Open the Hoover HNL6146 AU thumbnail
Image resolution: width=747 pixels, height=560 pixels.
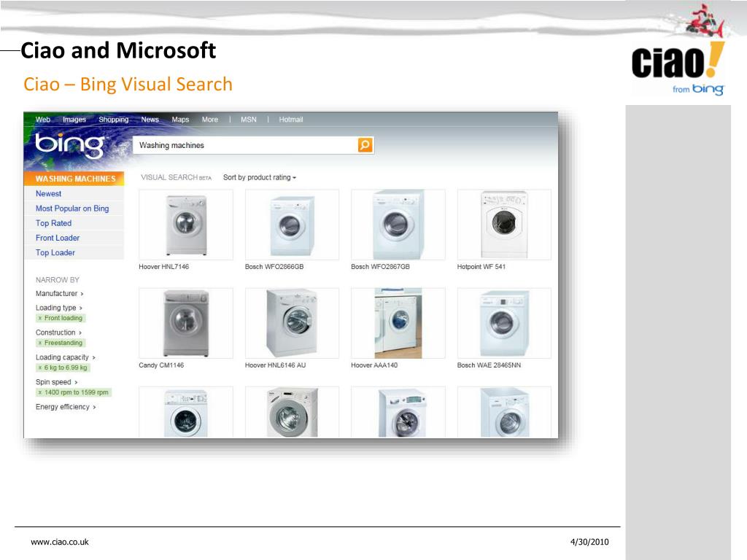292,323
